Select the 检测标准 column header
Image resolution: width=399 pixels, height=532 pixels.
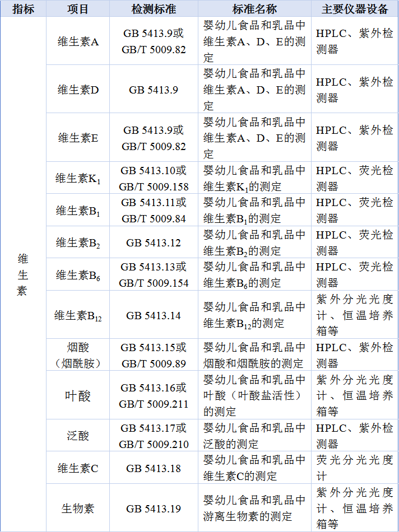[154, 9]
